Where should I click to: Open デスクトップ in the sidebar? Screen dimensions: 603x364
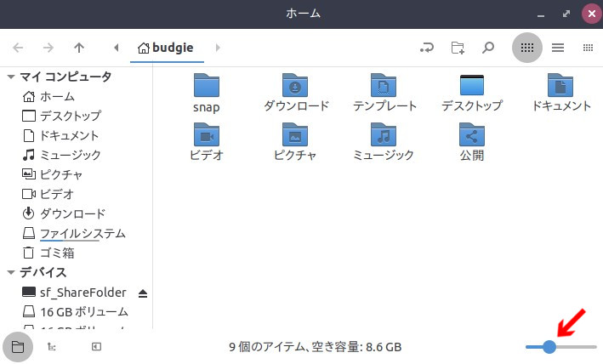pos(61,116)
